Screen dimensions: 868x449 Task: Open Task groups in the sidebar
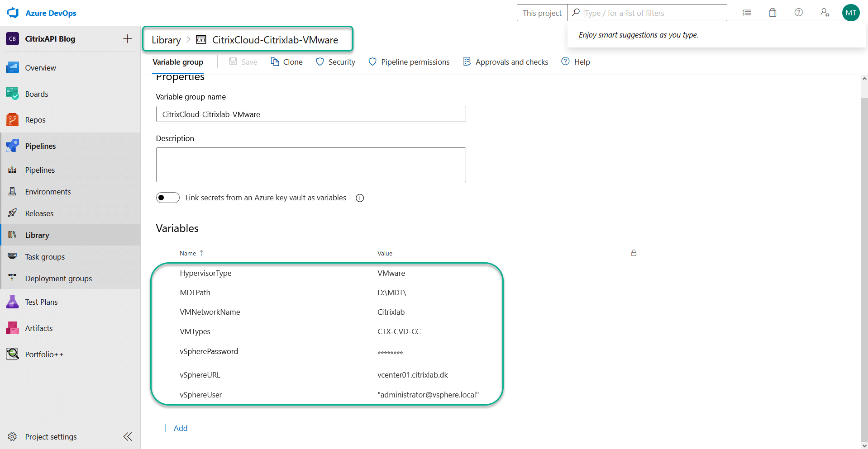tap(70, 257)
